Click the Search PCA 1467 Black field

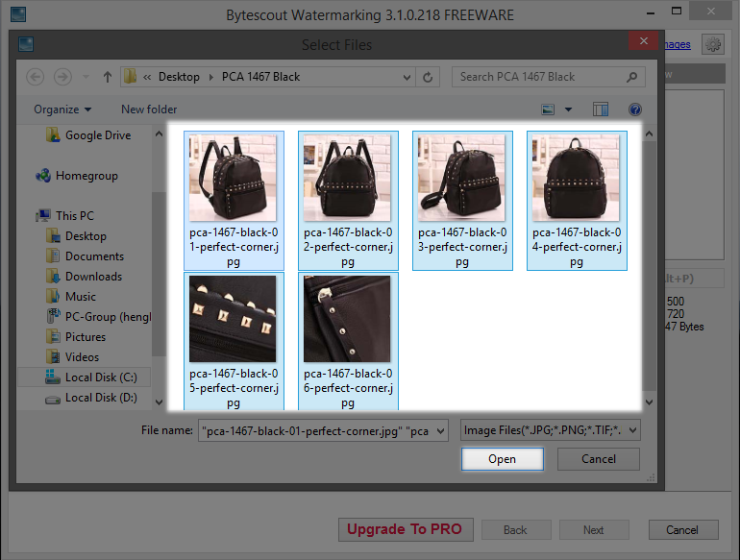click(538, 77)
